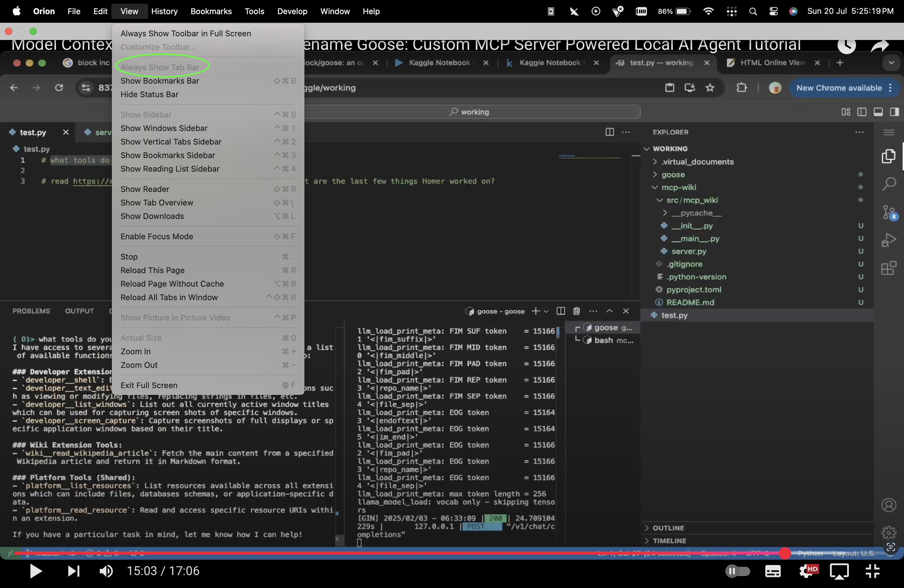Expand the goose folder in Explorer
Screen dimensions: 904x588
(673, 174)
